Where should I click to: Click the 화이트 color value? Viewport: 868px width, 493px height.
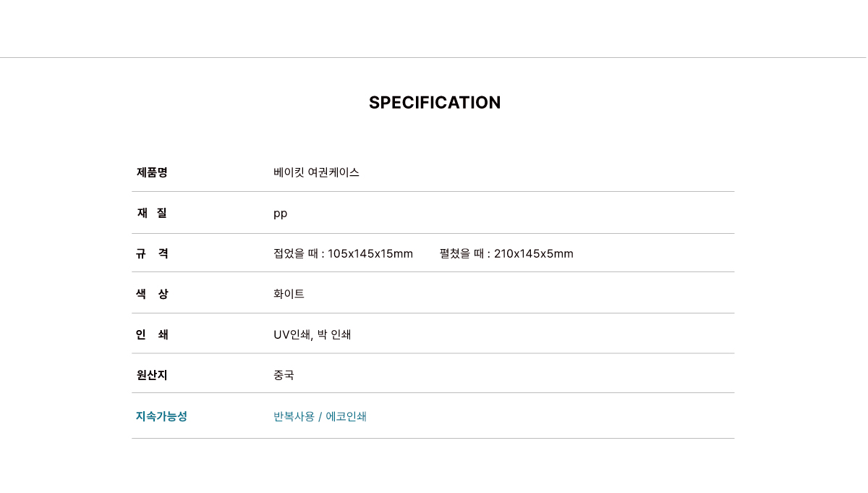pos(289,294)
